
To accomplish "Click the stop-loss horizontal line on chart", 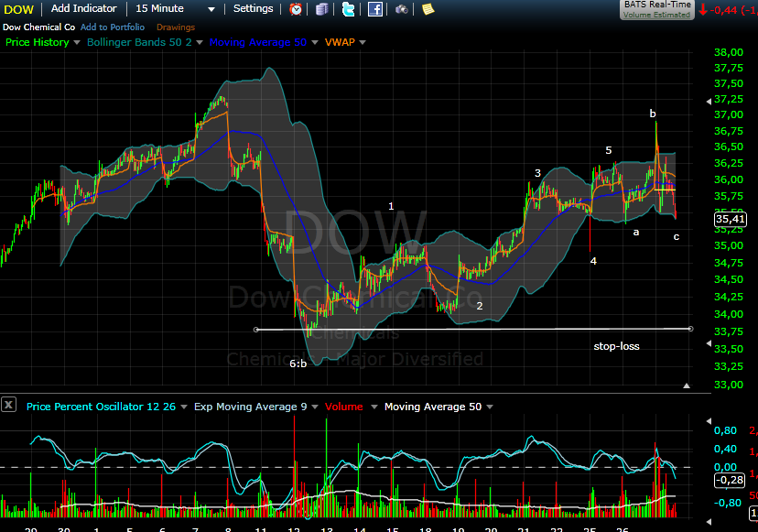I will (x=458, y=329).
